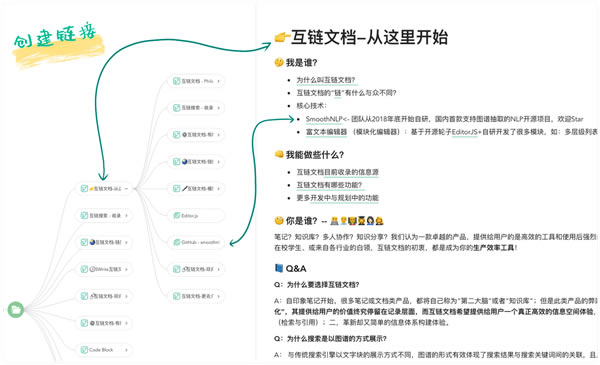
Task: Click the link icon on Editor.js node
Action: click(x=176, y=216)
